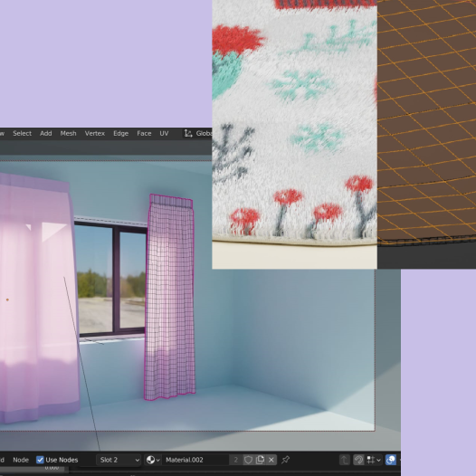Toggle the pin node tree icon
The image size is (476, 476).
click(x=285, y=460)
